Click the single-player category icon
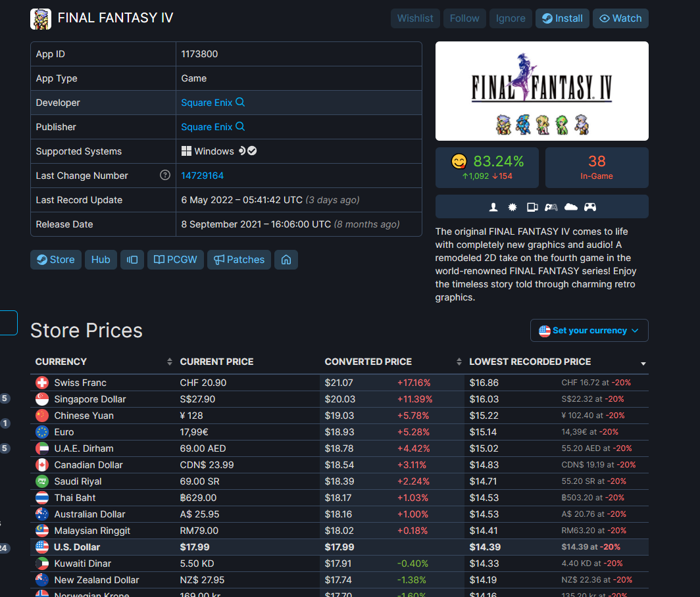700x597 pixels. tap(493, 207)
